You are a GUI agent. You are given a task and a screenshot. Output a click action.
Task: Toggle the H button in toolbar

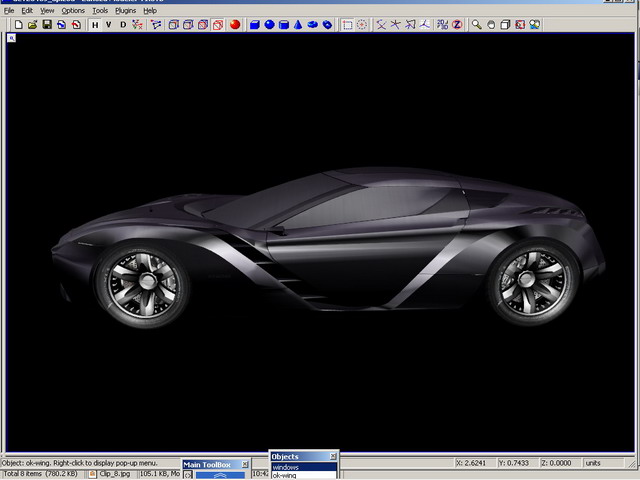tap(95, 24)
